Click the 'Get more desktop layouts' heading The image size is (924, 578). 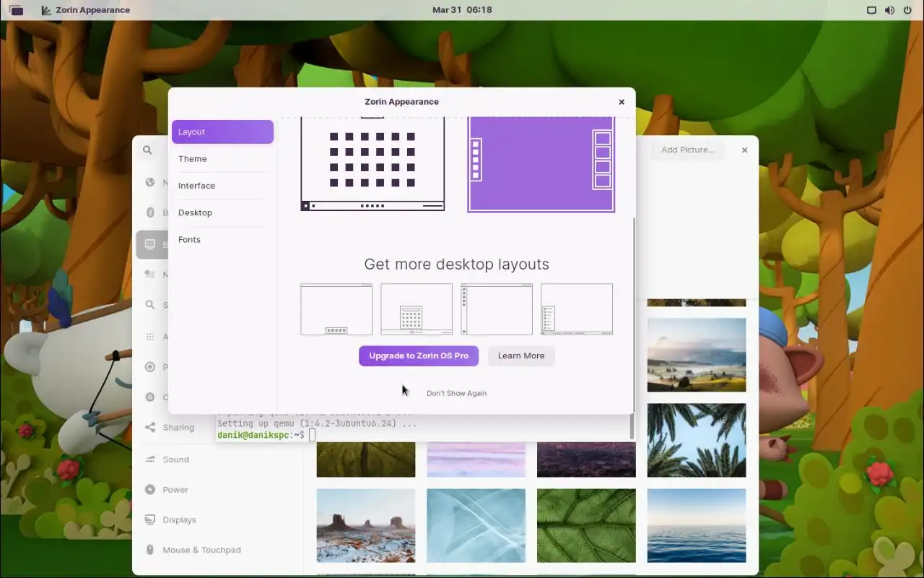point(456,264)
